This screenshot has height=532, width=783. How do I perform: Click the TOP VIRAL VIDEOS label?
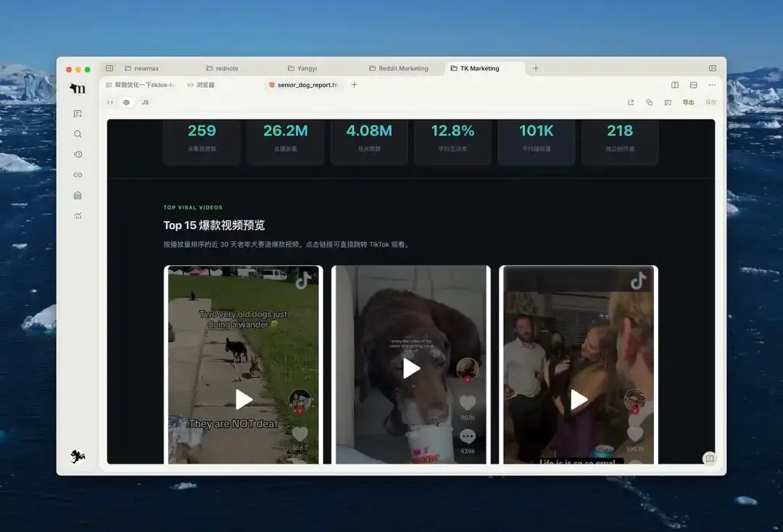[193, 207]
